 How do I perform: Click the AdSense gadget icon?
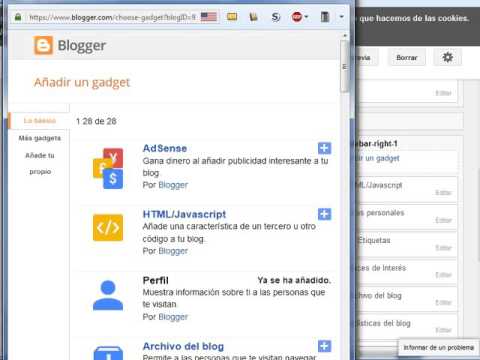tap(108, 168)
